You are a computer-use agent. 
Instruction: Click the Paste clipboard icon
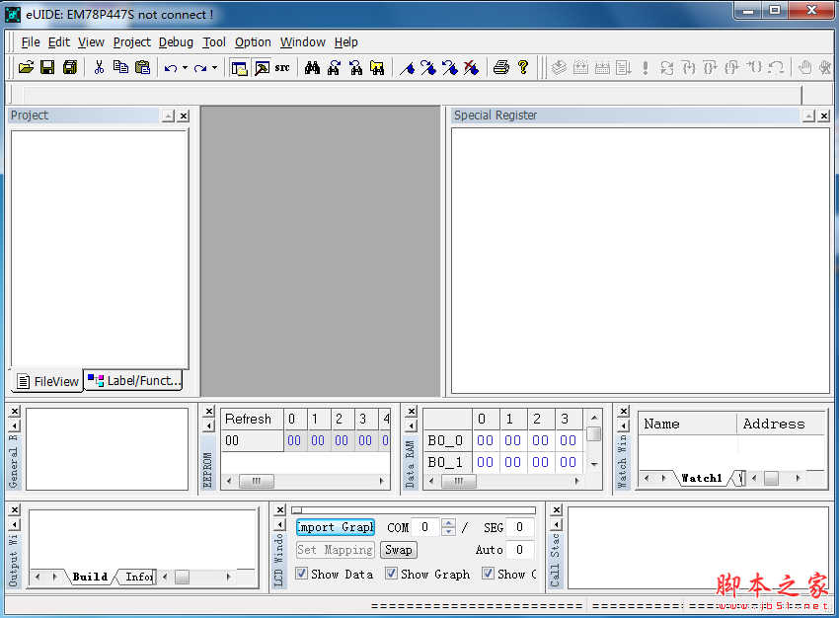[142, 67]
